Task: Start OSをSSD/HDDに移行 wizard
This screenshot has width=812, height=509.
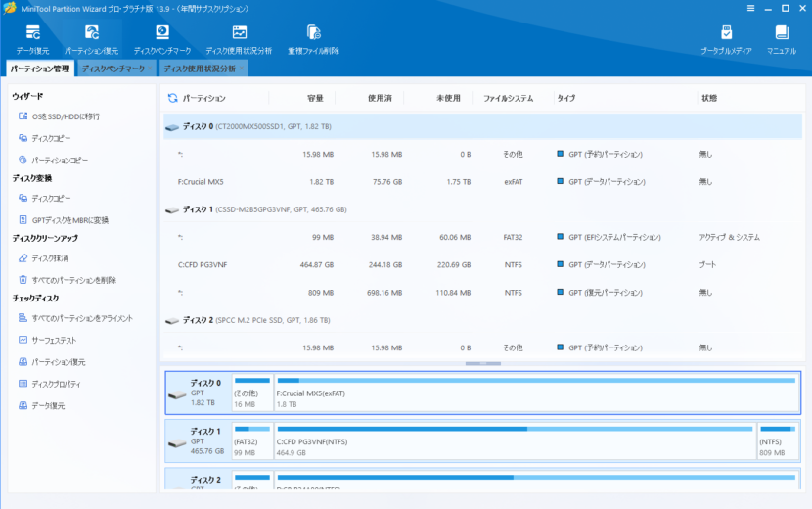Action: 60,116
